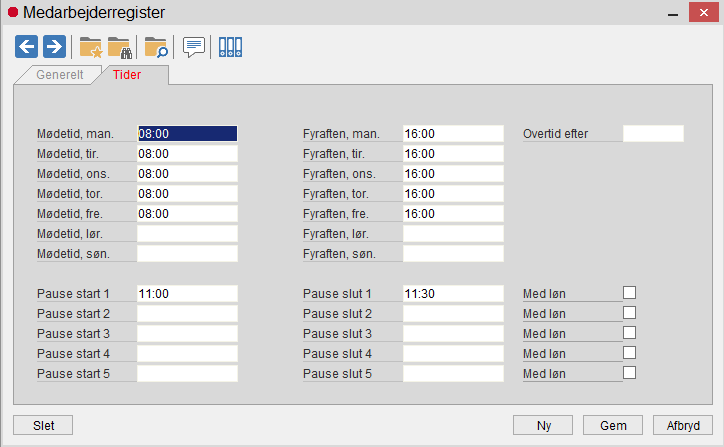This screenshot has height=447, width=724.
Task: Save changes with the Gem button
Action: pyautogui.click(x=613, y=425)
